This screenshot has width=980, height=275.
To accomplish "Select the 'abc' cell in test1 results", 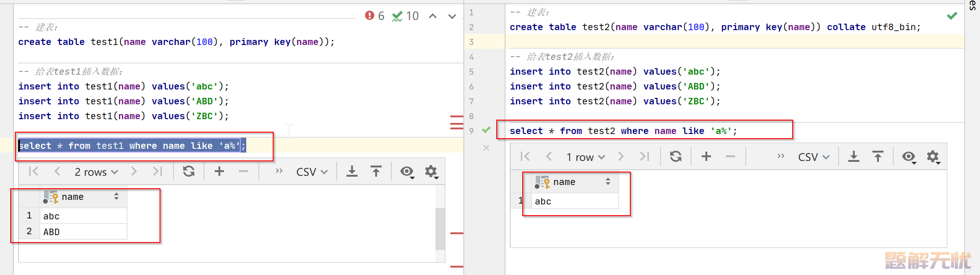I will pyautogui.click(x=83, y=216).
